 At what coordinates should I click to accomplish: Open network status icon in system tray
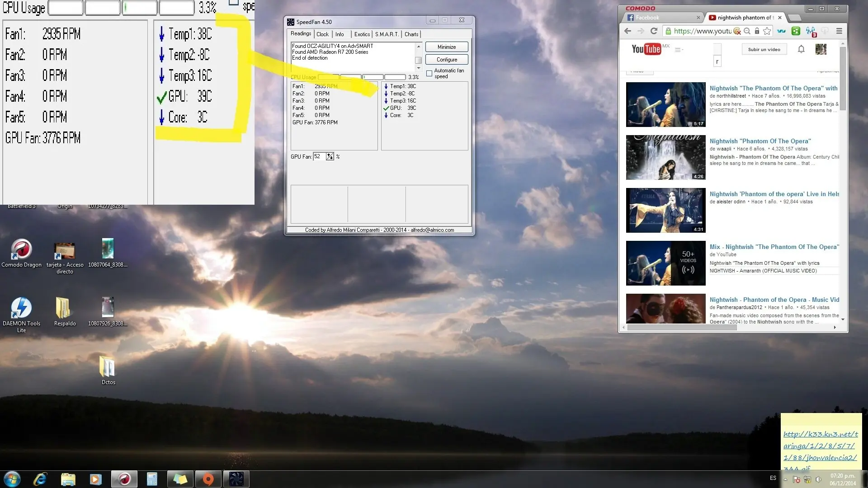point(807,479)
